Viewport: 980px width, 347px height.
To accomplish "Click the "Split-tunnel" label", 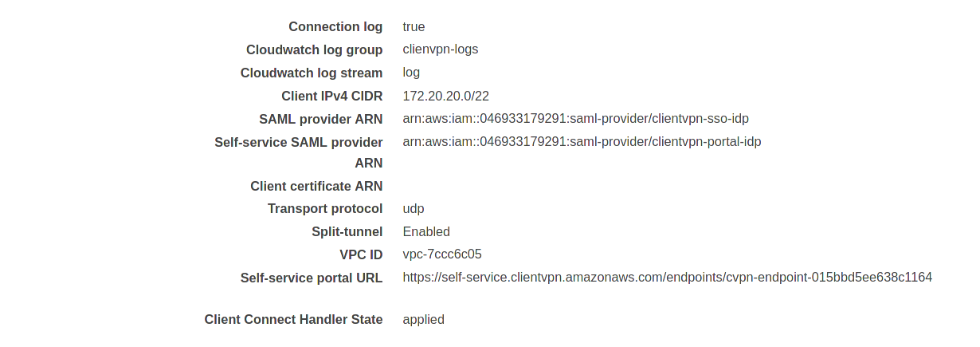I will point(347,232).
